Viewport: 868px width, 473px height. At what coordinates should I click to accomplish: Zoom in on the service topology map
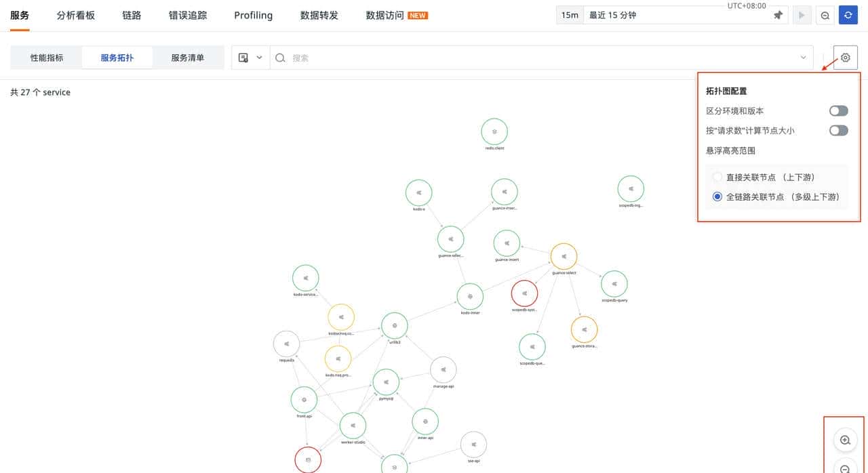coord(844,439)
